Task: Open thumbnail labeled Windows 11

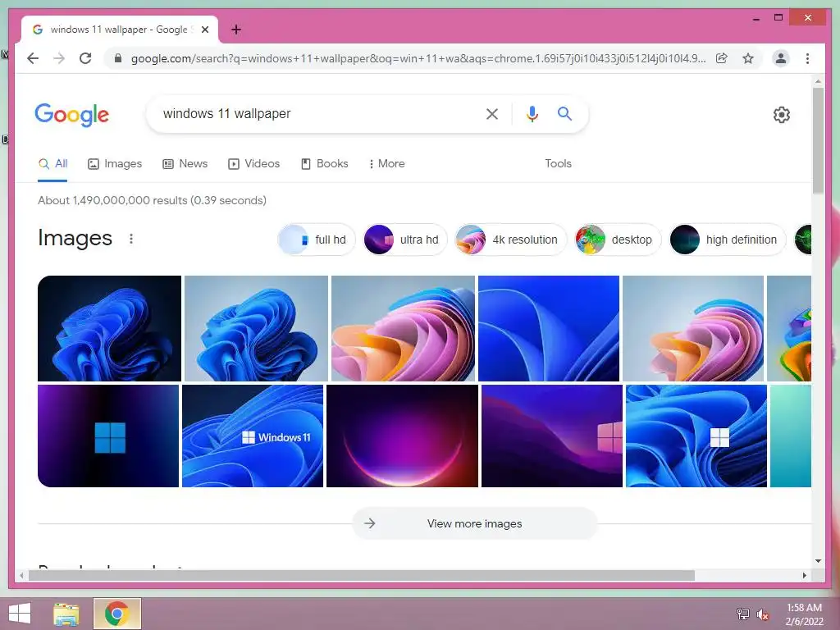Action: pos(253,436)
